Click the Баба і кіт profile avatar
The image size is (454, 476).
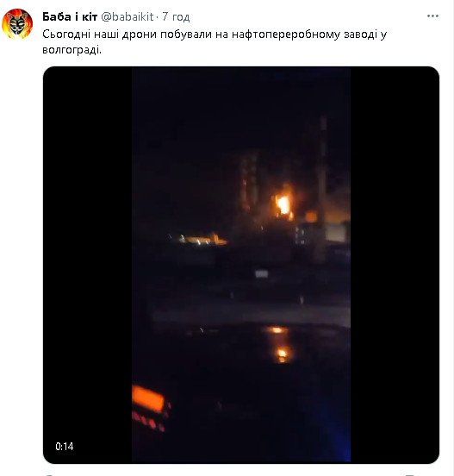tap(17, 23)
